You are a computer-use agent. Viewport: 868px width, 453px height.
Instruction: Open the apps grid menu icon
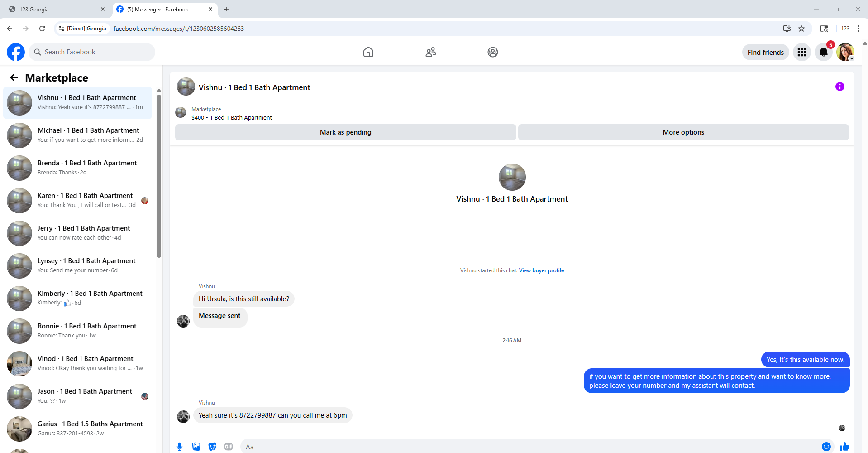pos(802,52)
